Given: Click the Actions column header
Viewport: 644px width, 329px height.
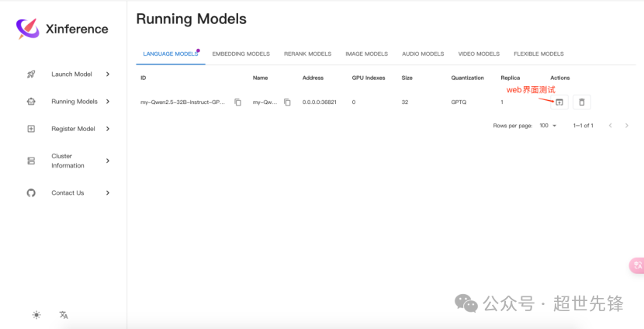Looking at the screenshot, I should [x=560, y=78].
